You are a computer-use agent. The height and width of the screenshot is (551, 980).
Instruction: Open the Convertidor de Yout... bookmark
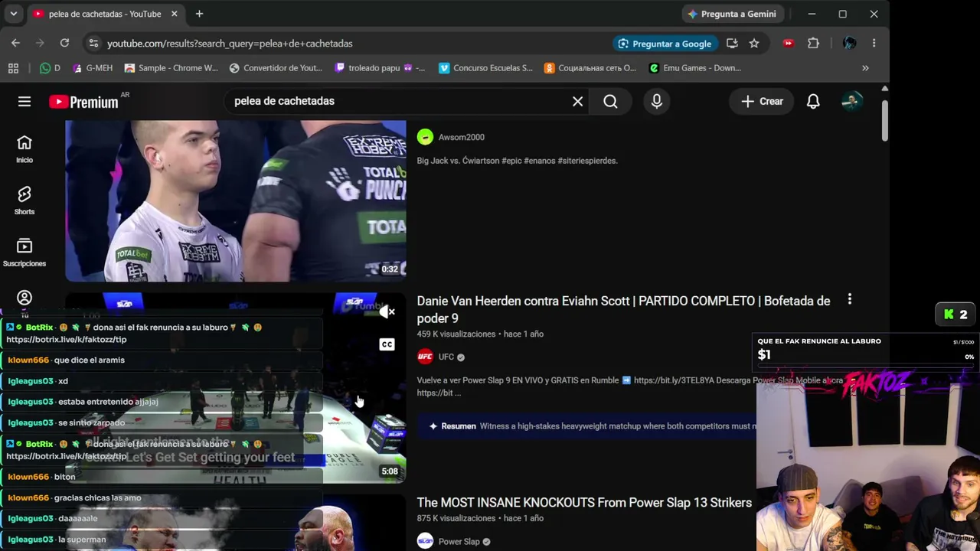pyautogui.click(x=276, y=68)
